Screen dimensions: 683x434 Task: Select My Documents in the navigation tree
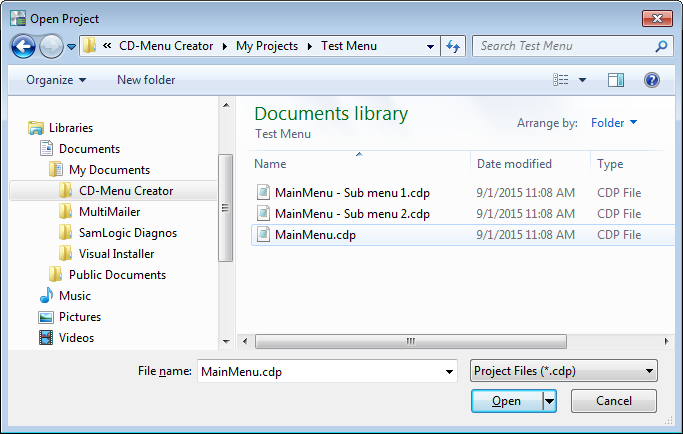click(109, 170)
